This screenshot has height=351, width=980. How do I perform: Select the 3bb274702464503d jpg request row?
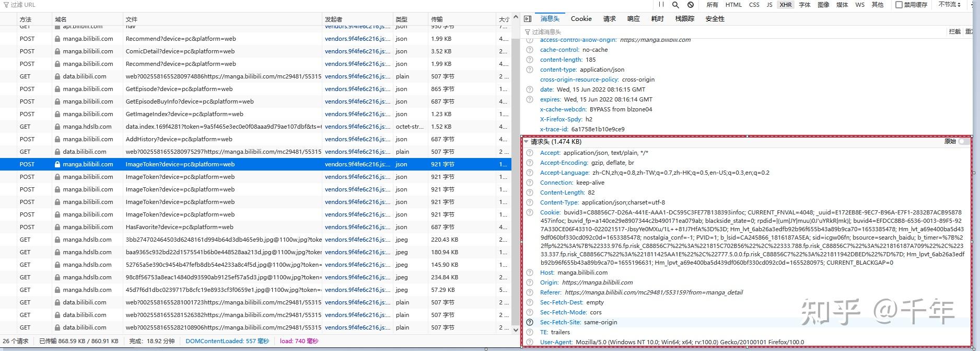click(x=256, y=240)
